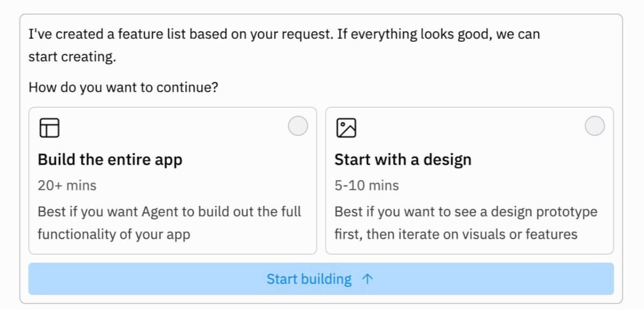
Task: Click the "Start building" text label
Action: click(x=309, y=279)
